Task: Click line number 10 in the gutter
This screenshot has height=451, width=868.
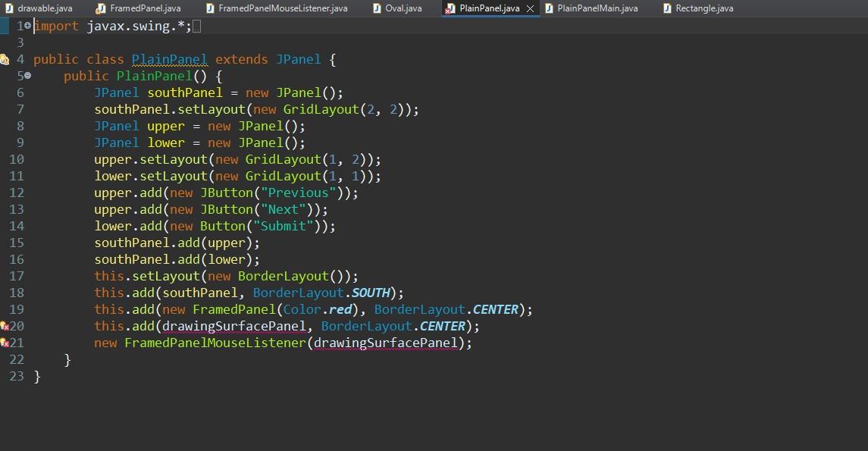Action: tap(17, 159)
